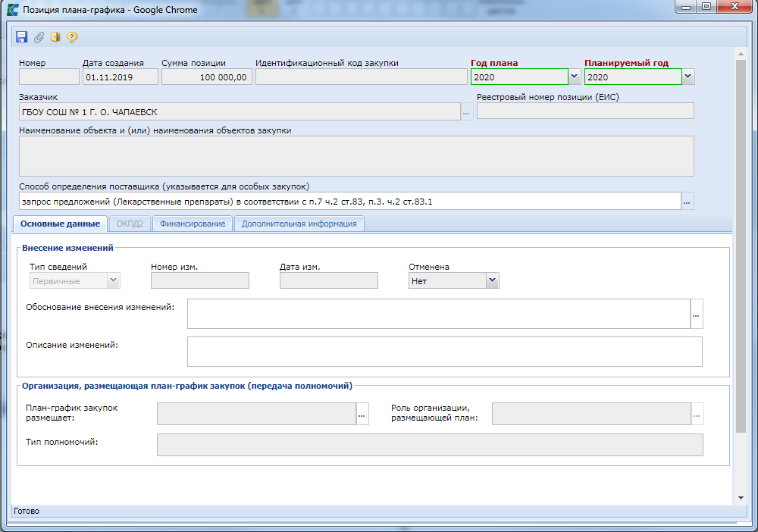The height and width of the screenshot is (532, 758).
Task: Open the Способ определения поставщика ellipsis picker
Action: pos(688,202)
